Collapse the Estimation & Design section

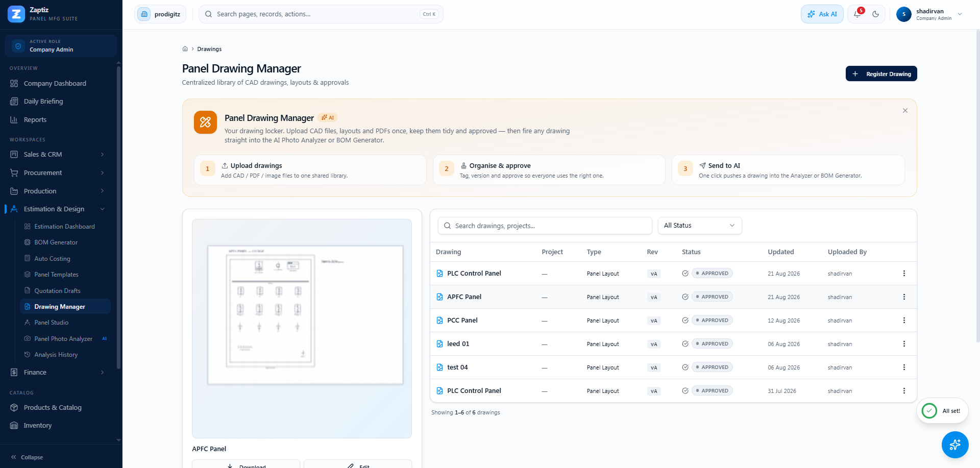click(57, 209)
